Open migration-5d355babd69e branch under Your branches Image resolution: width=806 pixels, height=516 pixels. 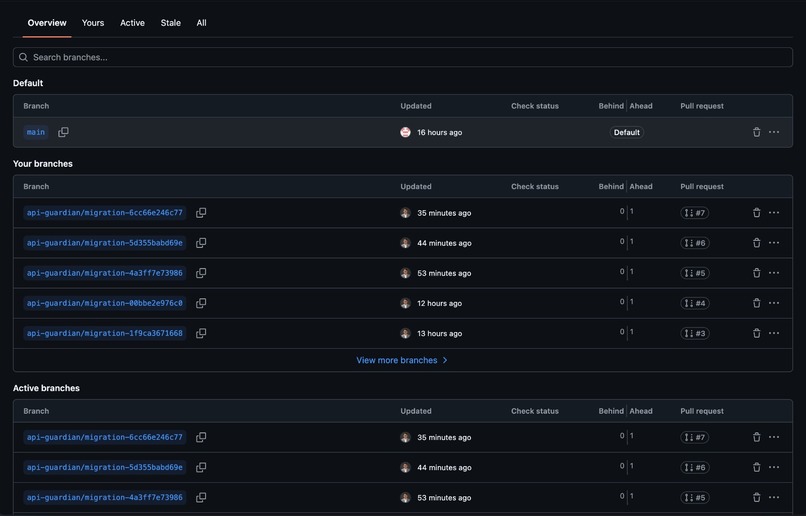(105, 243)
